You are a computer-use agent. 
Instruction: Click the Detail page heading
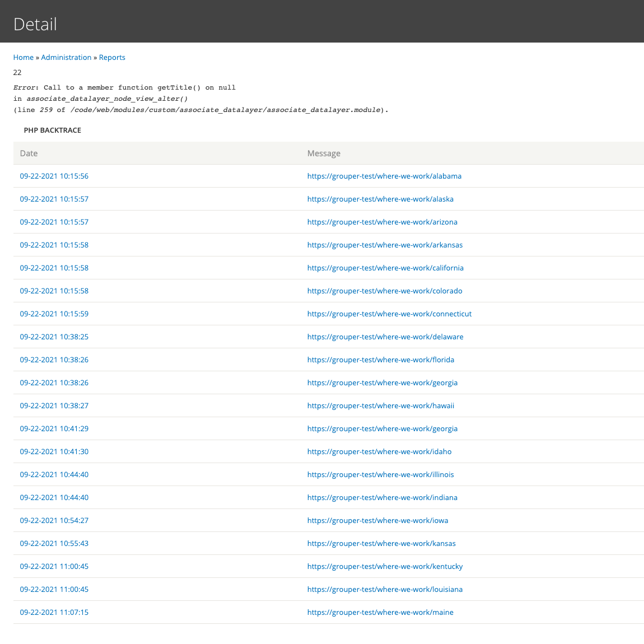[35, 24]
